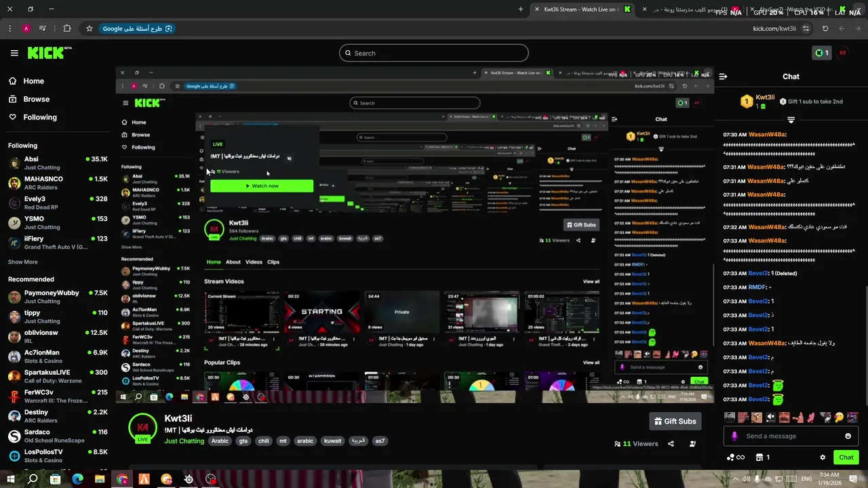This screenshot has height=488, width=868.
Task: Open Microsoft Edge from taskbar
Action: point(77,479)
